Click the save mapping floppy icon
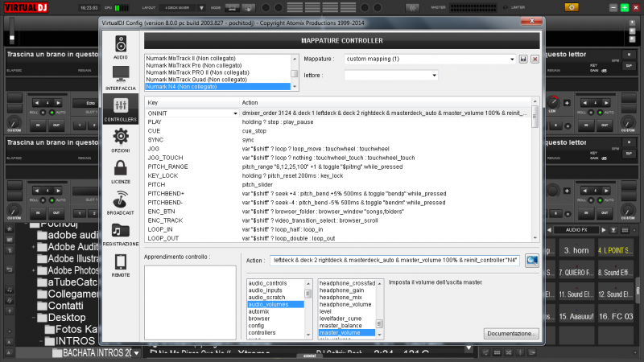 point(523,60)
